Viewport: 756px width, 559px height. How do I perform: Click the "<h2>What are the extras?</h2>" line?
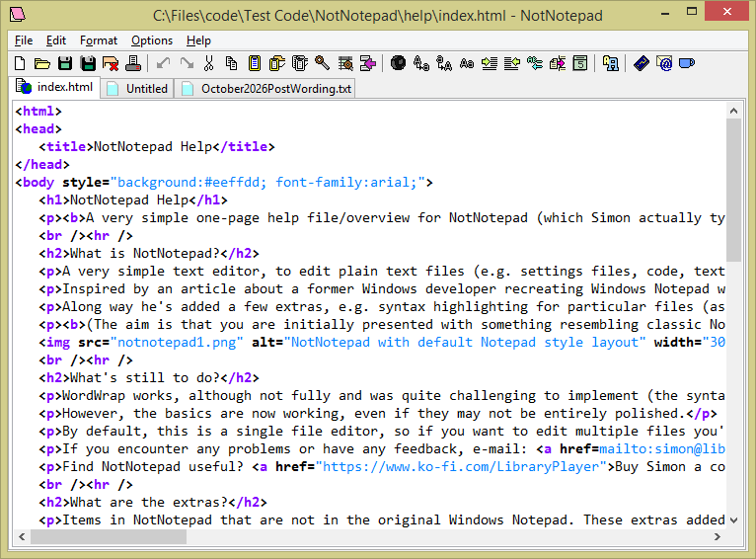click(153, 502)
